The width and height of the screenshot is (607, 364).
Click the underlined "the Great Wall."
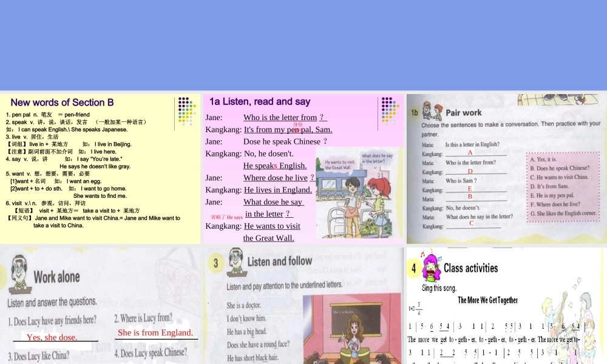pos(269,238)
